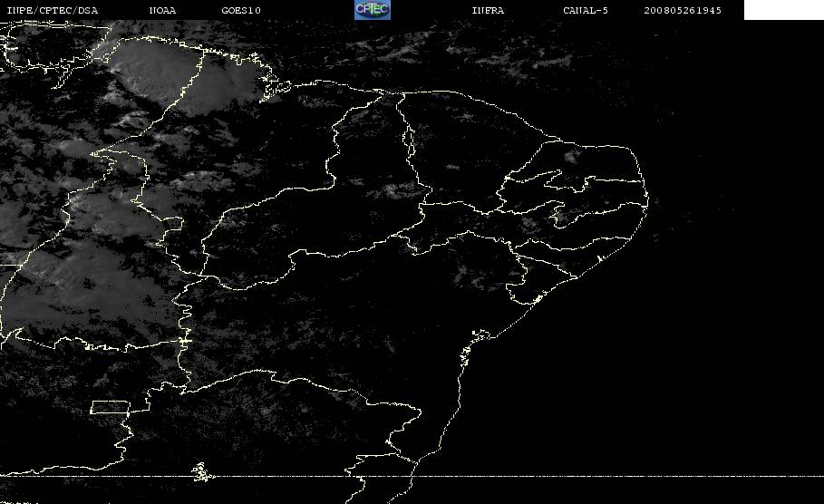Select the INFRA label in header
The height and width of the screenshot is (504, 824).
tap(488, 11)
